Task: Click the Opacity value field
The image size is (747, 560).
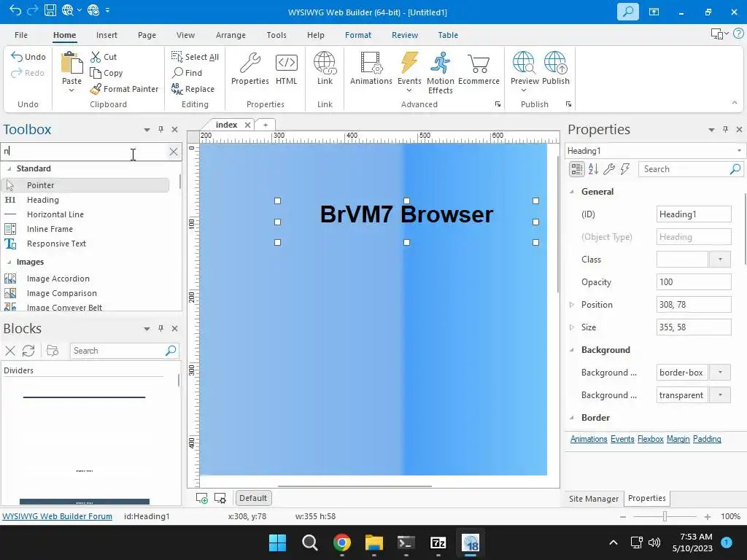Action: click(694, 282)
